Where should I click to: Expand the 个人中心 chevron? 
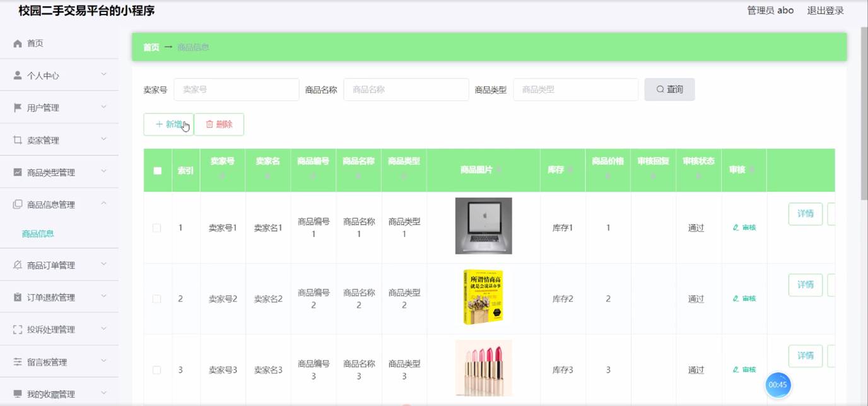(104, 74)
